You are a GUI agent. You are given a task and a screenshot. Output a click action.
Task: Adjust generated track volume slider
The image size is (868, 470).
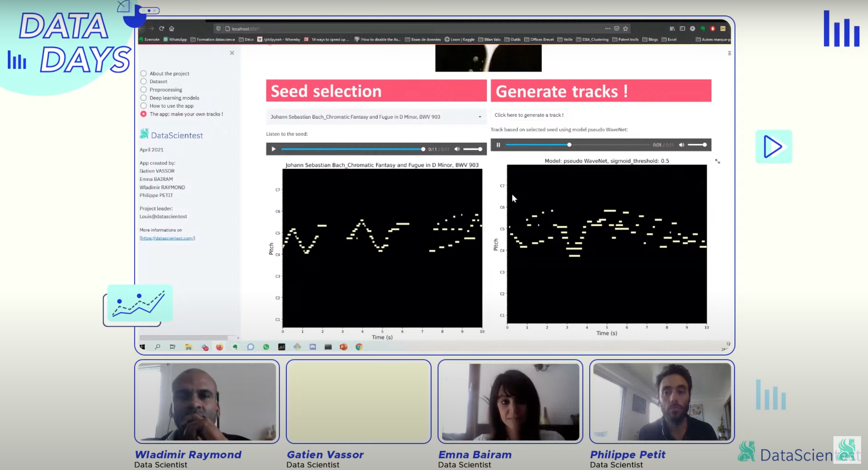click(x=697, y=145)
